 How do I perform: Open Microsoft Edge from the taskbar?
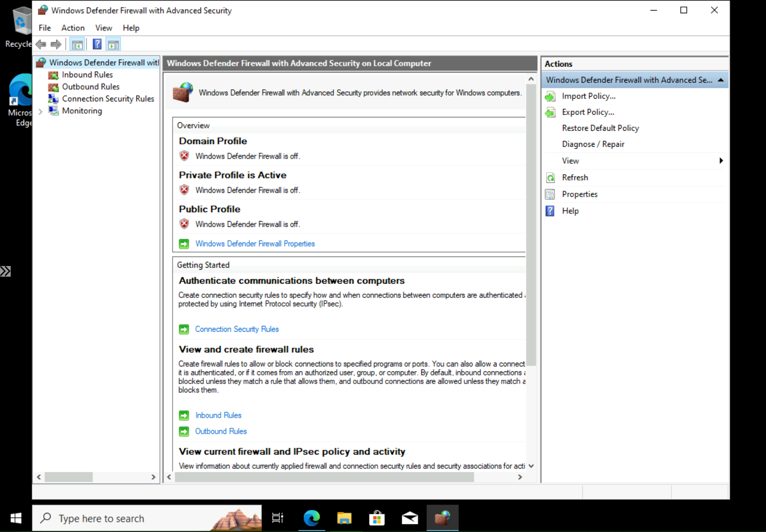pyautogui.click(x=311, y=518)
